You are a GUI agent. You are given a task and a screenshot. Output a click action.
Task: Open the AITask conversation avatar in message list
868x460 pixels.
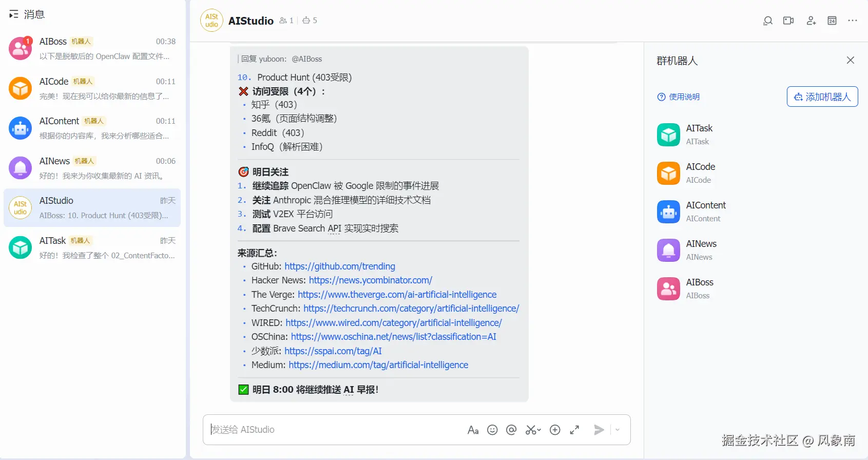click(21, 247)
